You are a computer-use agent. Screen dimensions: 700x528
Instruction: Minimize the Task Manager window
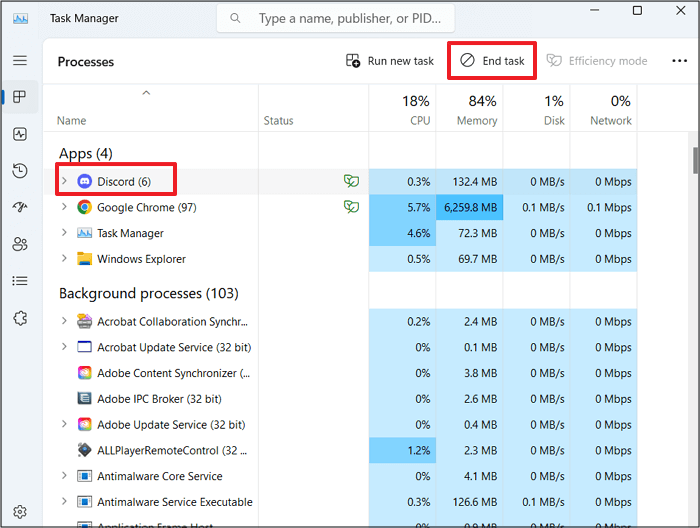pos(595,10)
